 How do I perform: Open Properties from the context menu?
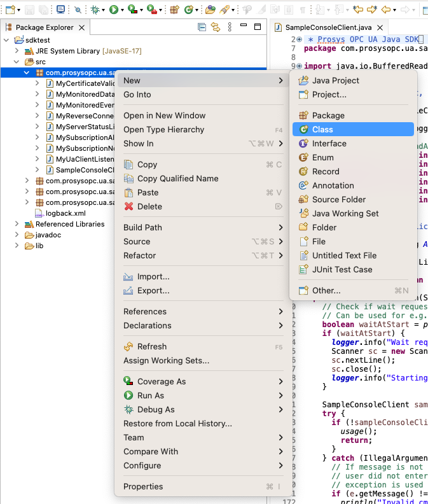pos(143,486)
